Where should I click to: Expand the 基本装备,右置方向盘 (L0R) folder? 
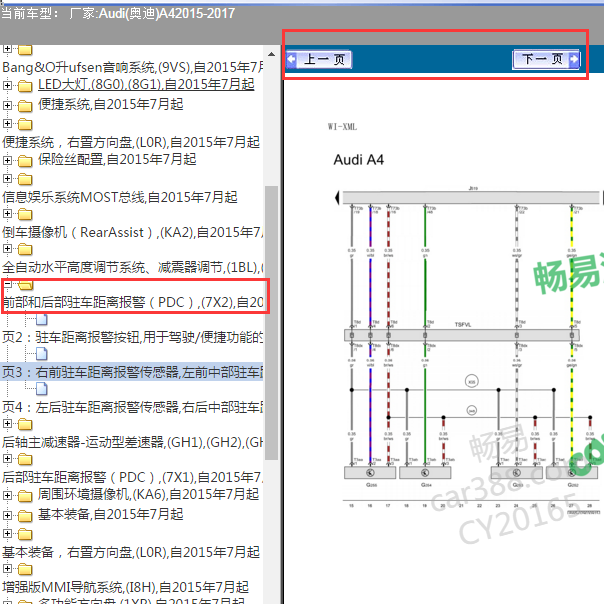[7, 533]
